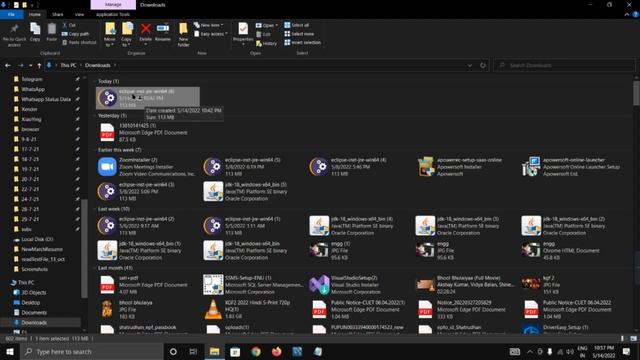
Task: Click the taskbar search box
Action: point(92,351)
